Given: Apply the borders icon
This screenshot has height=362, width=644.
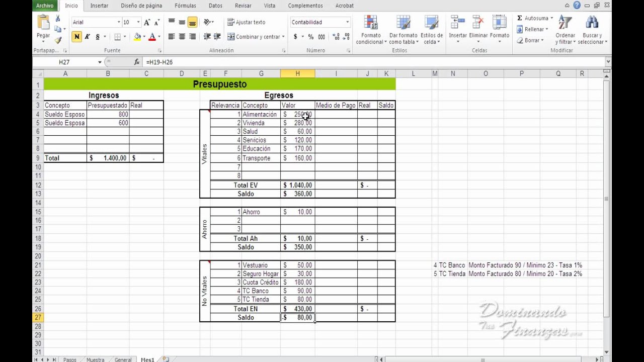Looking at the screenshot, I should 117,37.
